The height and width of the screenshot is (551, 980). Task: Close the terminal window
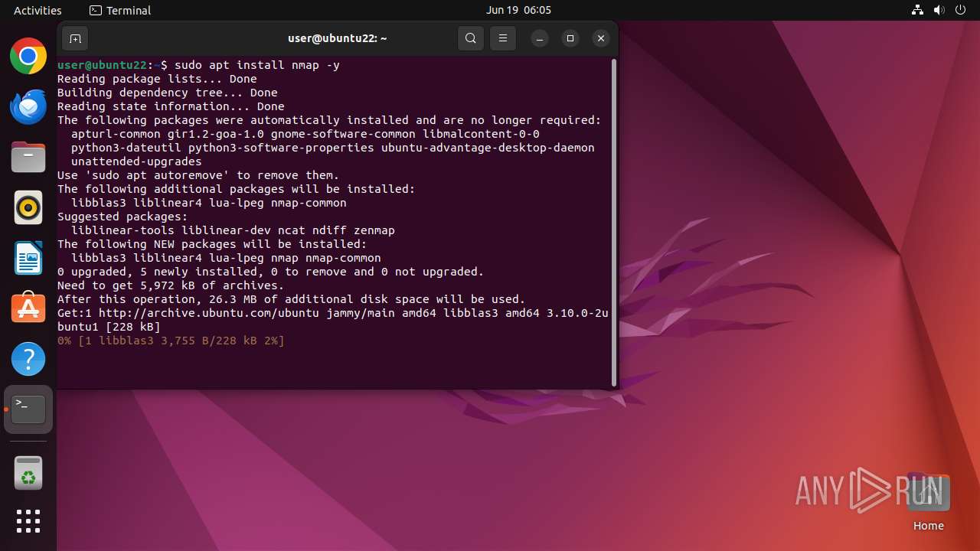click(601, 38)
